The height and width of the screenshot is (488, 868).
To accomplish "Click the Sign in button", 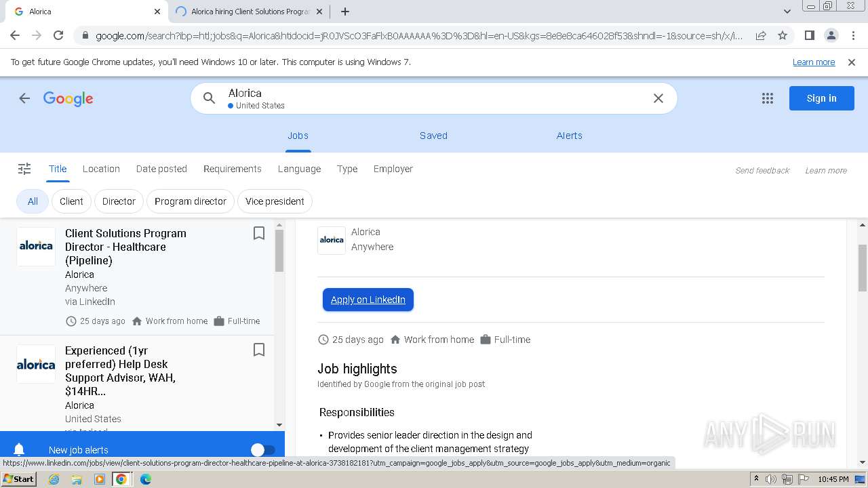I will point(821,98).
